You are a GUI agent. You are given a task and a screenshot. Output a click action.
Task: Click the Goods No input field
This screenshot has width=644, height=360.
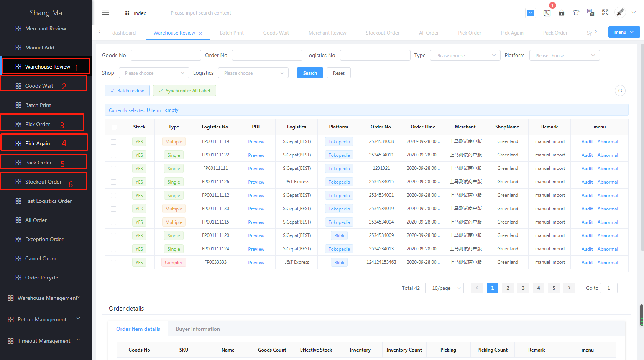166,55
